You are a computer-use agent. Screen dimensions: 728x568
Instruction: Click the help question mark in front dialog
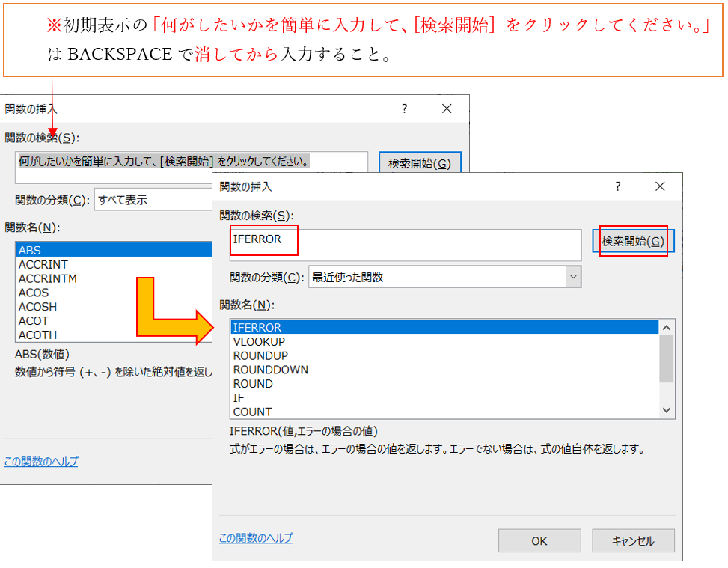coord(618,187)
